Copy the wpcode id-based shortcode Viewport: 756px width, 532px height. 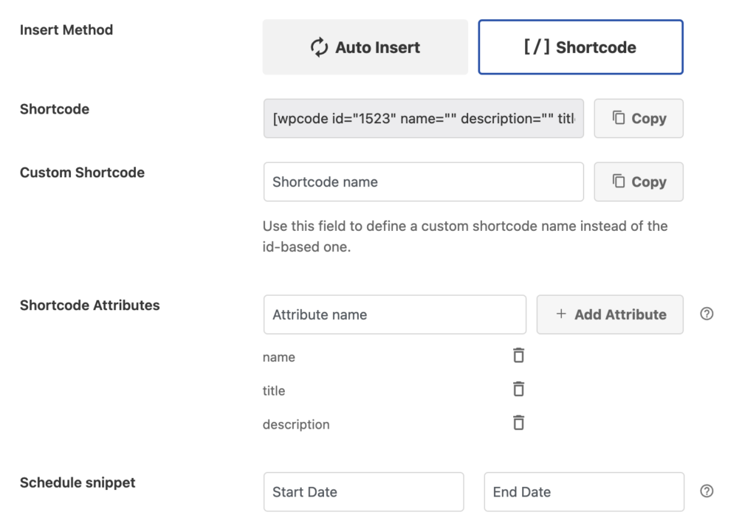[639, 119]
